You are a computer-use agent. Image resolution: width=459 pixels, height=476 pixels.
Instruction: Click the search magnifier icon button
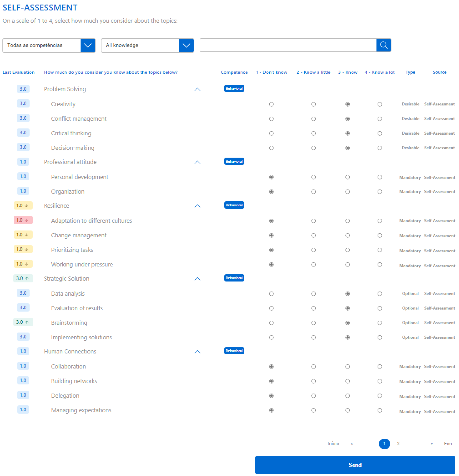(383, 45)
